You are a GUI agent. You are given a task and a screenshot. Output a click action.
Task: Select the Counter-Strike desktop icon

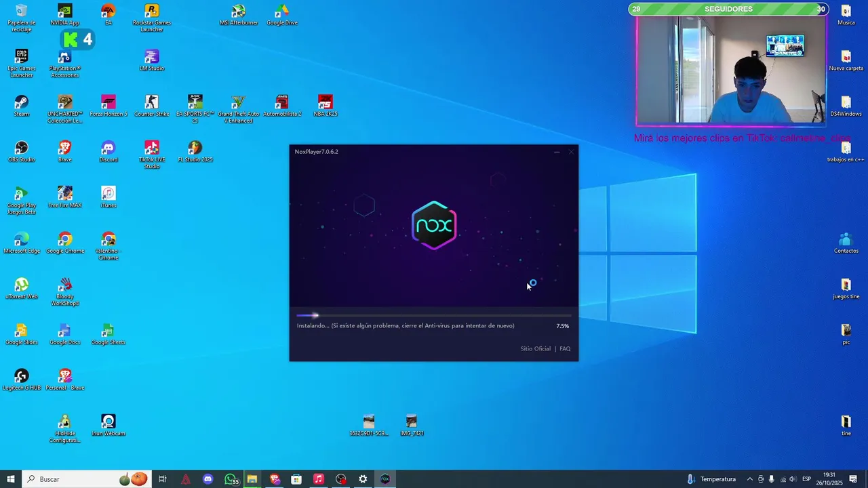tap(152, 106)
